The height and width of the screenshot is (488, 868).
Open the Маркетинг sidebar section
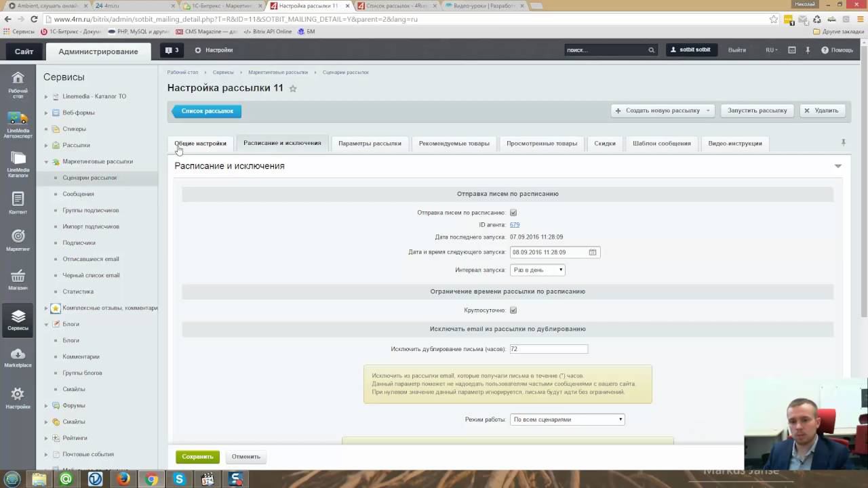tap(18, 240)
